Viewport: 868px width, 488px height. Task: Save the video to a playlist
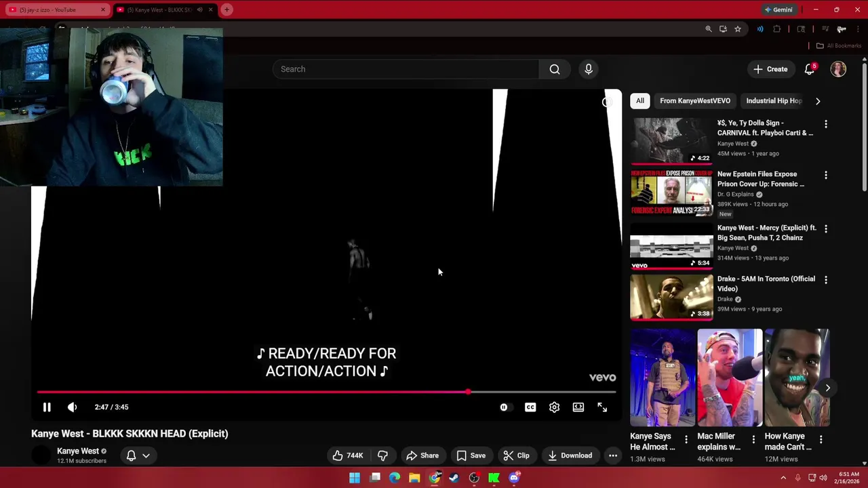[x=471, y=455]
